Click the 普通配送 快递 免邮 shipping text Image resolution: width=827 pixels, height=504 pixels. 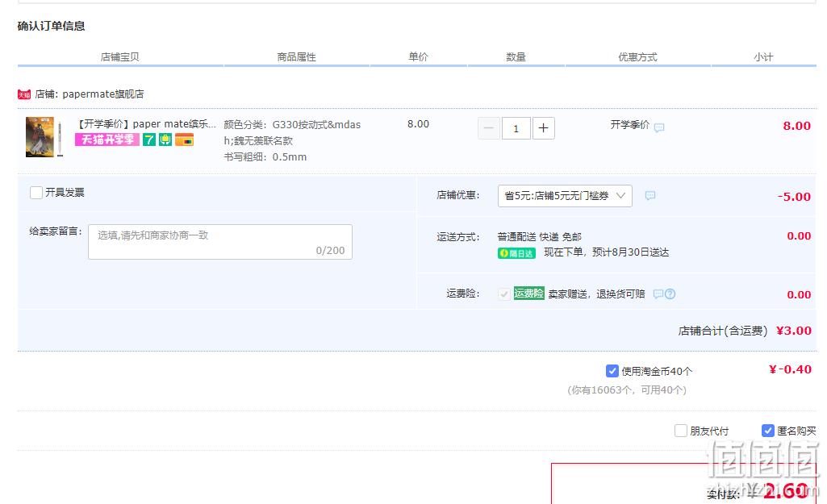point(539,237)
